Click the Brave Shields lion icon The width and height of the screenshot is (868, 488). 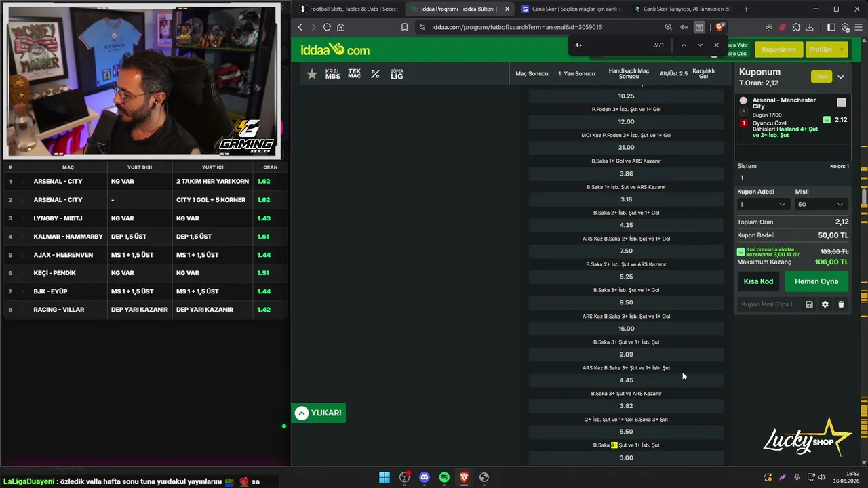pyautogui.click(x=719, y=27)
